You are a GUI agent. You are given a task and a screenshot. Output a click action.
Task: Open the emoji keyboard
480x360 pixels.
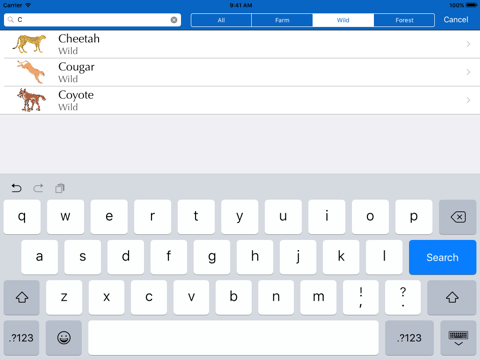click(64, 338)
